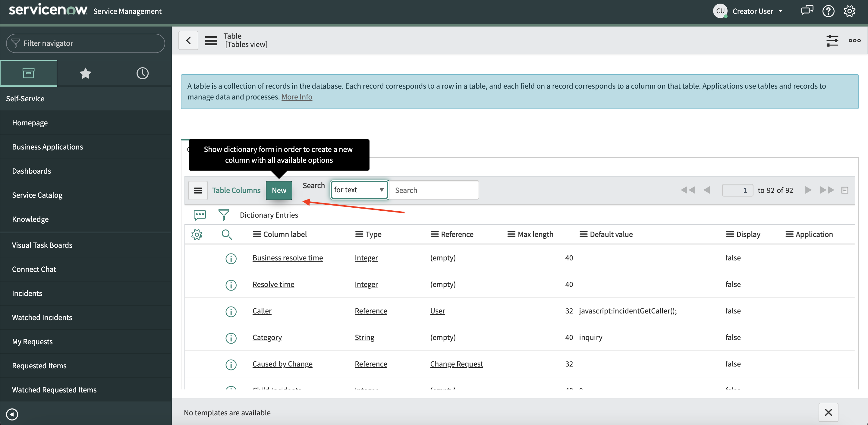Open Connect chat sidebar icon

click(807, 11)
